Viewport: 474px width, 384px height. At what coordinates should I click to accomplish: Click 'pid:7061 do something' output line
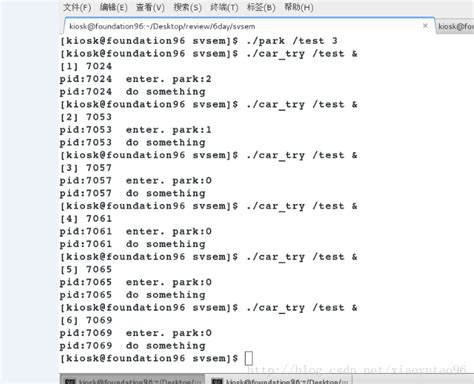[x=133, y=244]
